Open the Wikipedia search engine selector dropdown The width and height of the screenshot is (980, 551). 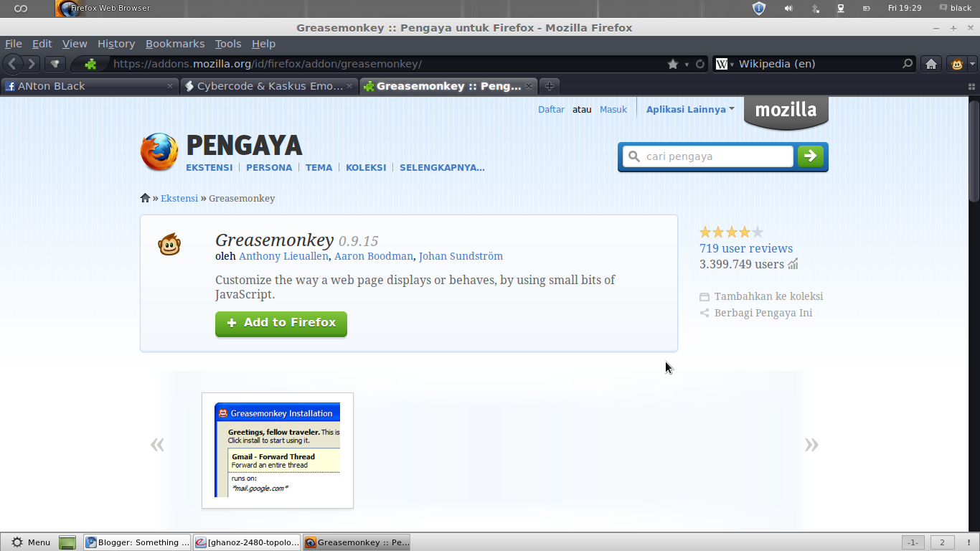[725, 64]
